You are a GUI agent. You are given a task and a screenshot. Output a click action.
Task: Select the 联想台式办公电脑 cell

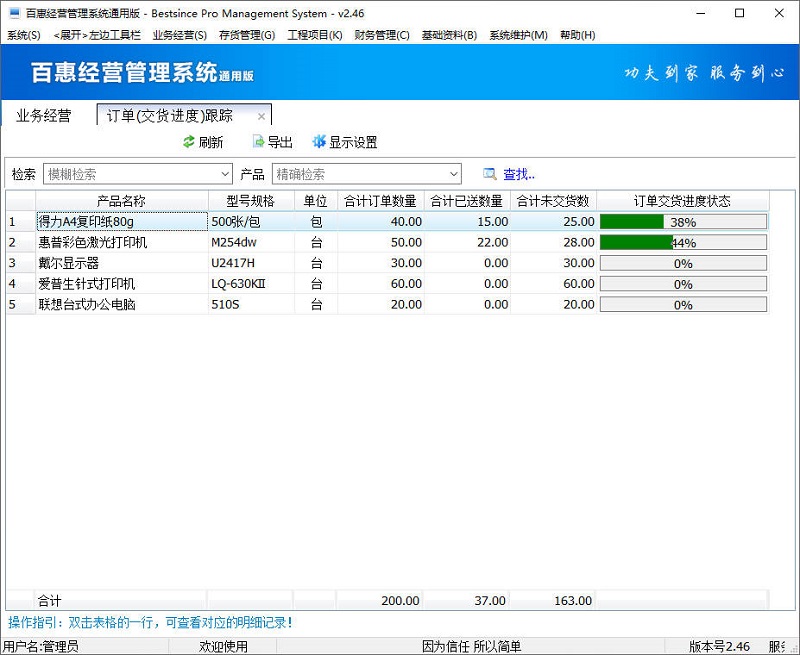click(122, 305)
